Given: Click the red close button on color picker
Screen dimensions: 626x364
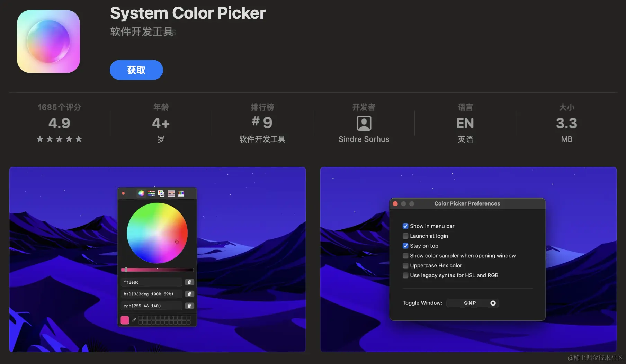Looking at the screenshot, I should coord(123,193).
